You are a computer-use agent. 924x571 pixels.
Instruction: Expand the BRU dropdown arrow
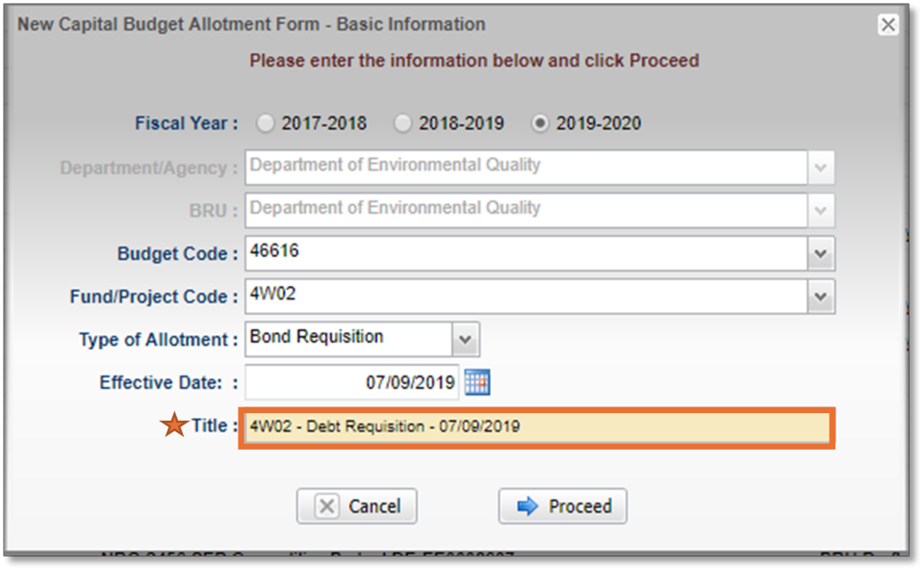click(x=820, y=210)
